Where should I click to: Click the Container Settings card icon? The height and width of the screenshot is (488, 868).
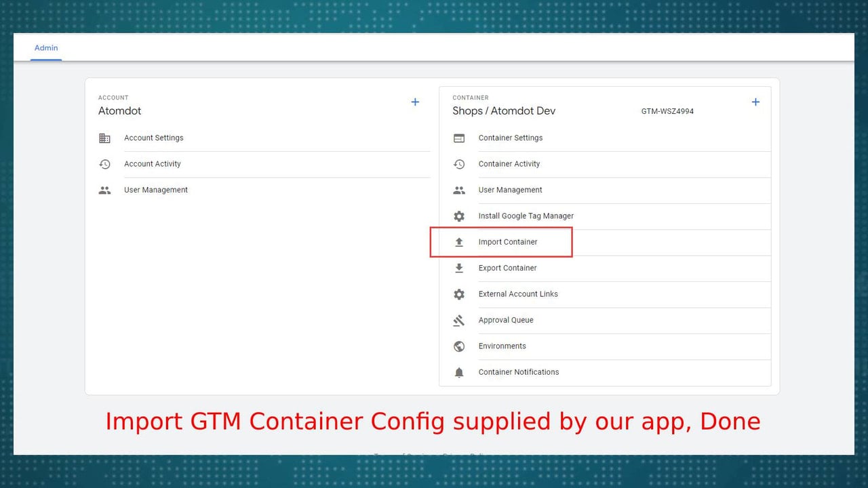(x=459, y=138)
